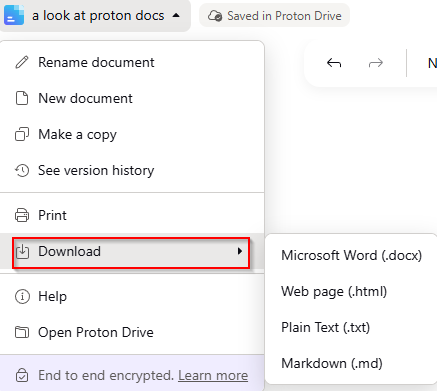Click the download arrow icon beside Download
Viewport: 437px width, 391px height.
(23, 251)
